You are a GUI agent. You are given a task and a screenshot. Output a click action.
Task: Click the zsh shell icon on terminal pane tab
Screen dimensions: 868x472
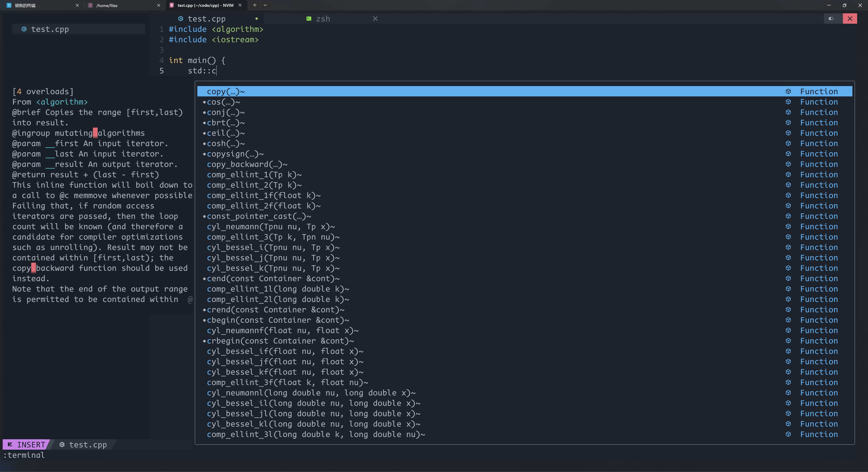coord(309,19)
